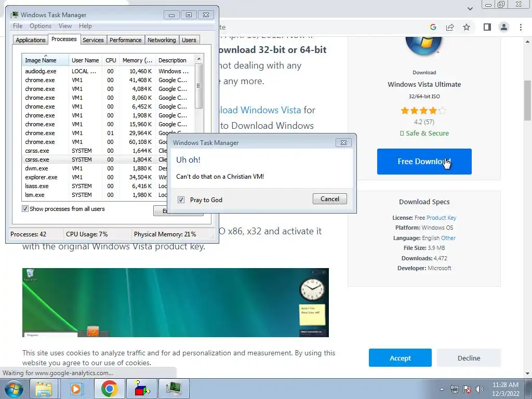Toggle Chrome's side panel icon

[487, 27]
